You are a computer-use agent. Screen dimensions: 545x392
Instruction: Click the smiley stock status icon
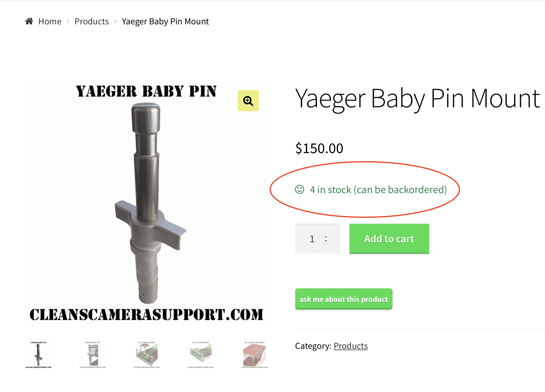300,189
